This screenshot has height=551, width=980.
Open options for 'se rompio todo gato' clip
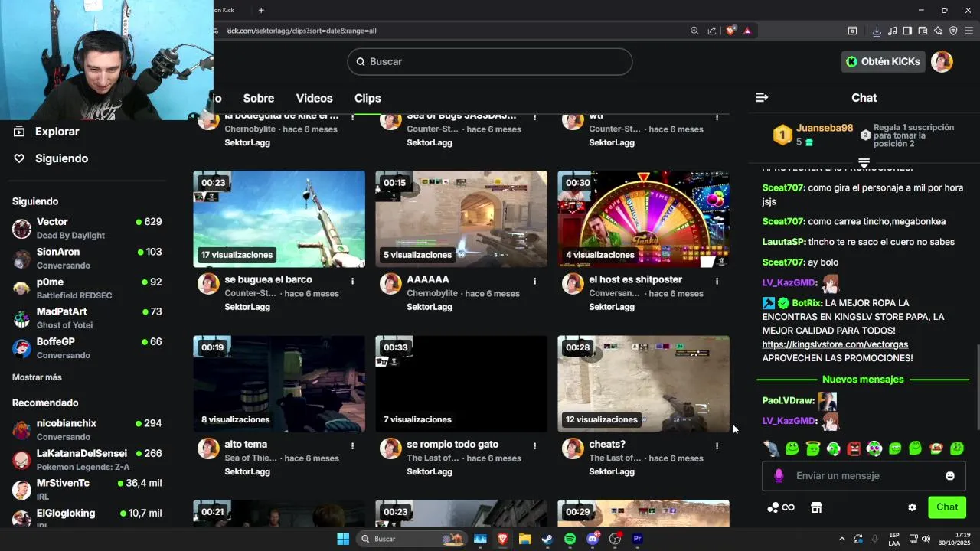coord(534,445)
